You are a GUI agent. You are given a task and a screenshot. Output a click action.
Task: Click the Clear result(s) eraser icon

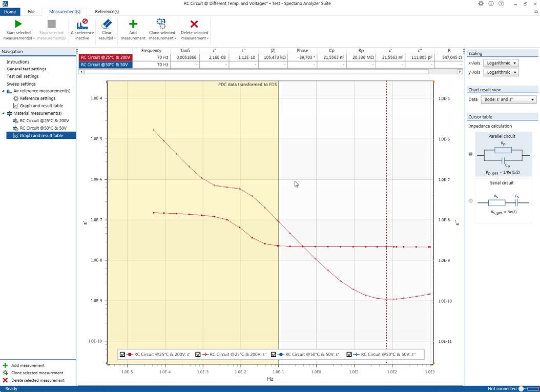point(107,24)
